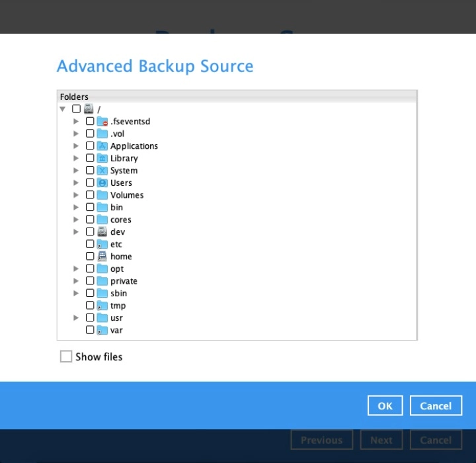Check the System folder checkbox

[90, 171]
